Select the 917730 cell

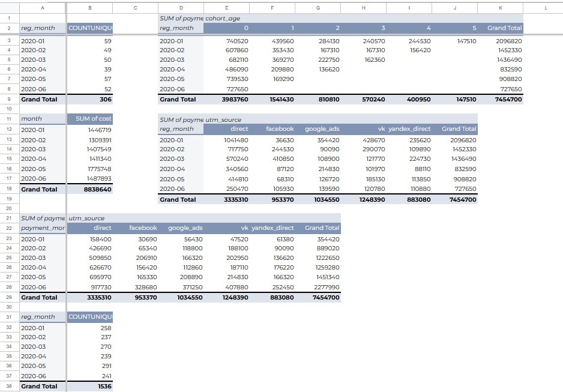[90, 287]
